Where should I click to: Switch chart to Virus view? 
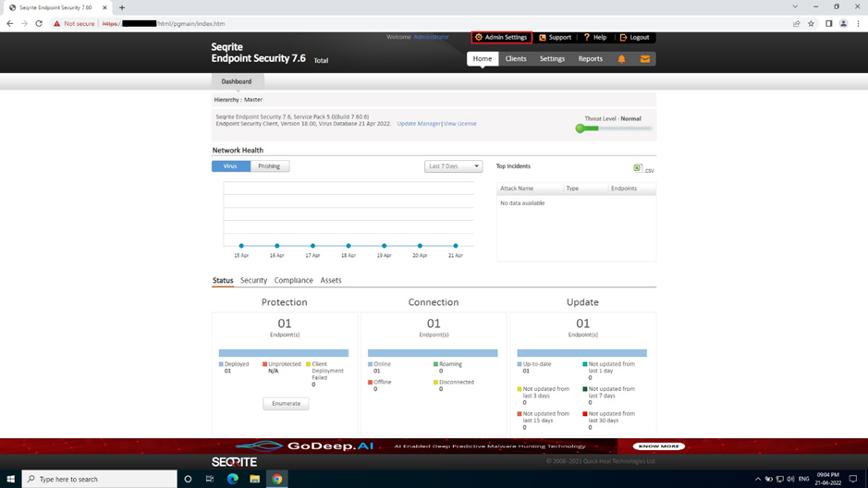click(x=230, y=166)
